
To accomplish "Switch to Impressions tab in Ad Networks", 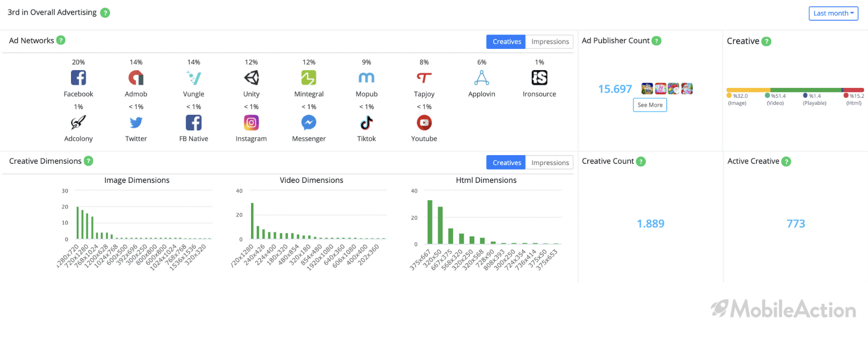I will tap(550, 42).
